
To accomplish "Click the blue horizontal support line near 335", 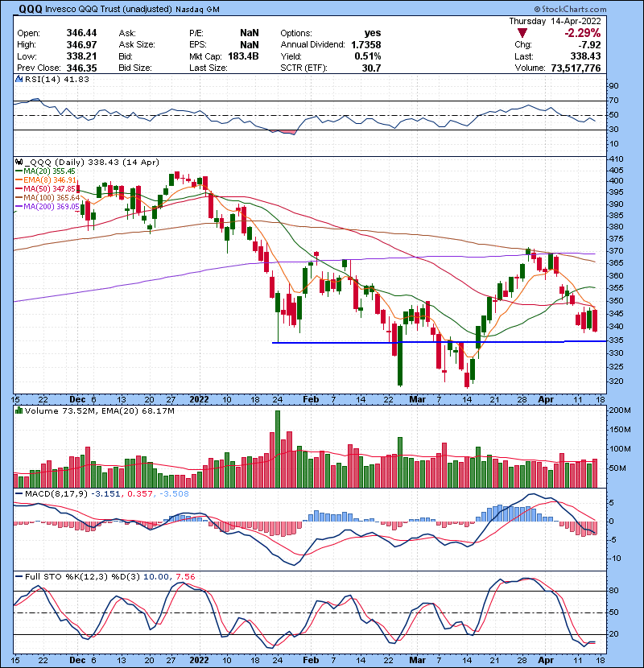I will click(439, 342).
